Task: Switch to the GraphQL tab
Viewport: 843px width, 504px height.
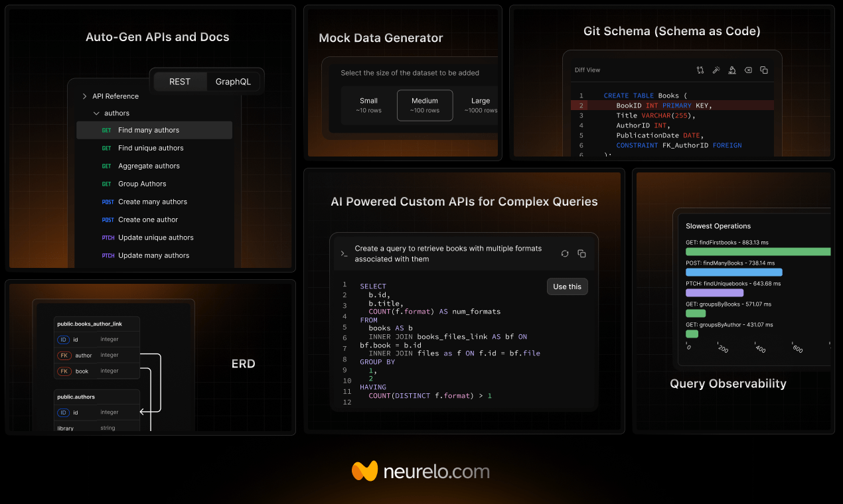Action: (233, 82)
